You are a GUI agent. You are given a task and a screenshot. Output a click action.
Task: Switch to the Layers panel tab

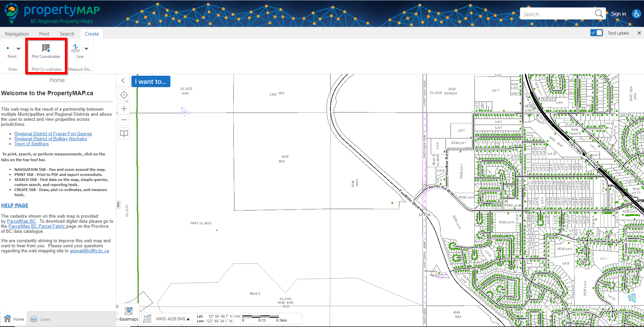pos(40,319)
